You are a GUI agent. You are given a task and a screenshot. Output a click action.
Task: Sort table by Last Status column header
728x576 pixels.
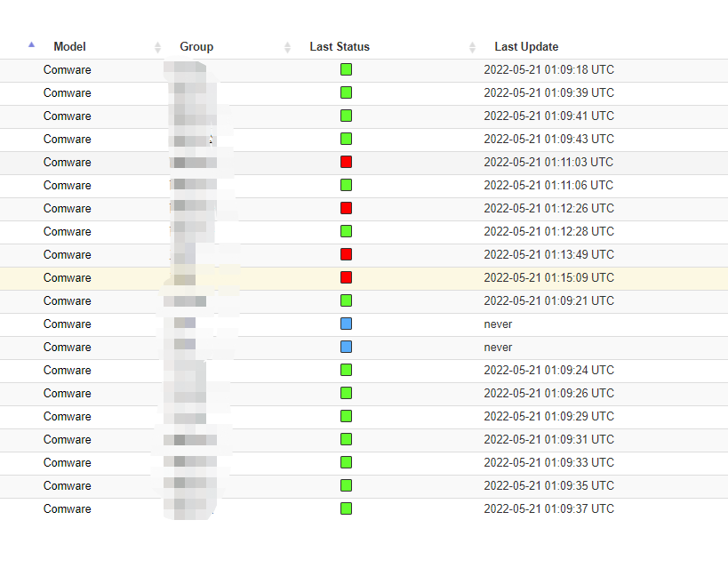(340, 46)
